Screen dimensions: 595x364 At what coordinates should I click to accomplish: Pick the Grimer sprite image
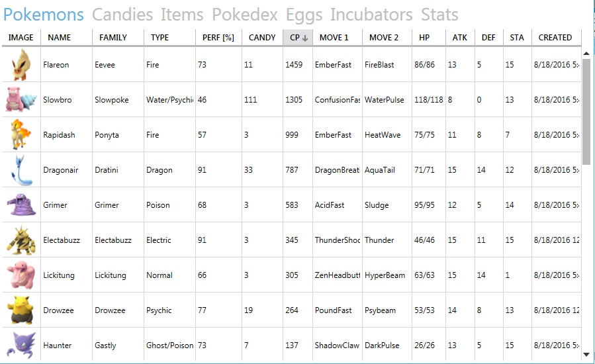[x=21, y=205]
